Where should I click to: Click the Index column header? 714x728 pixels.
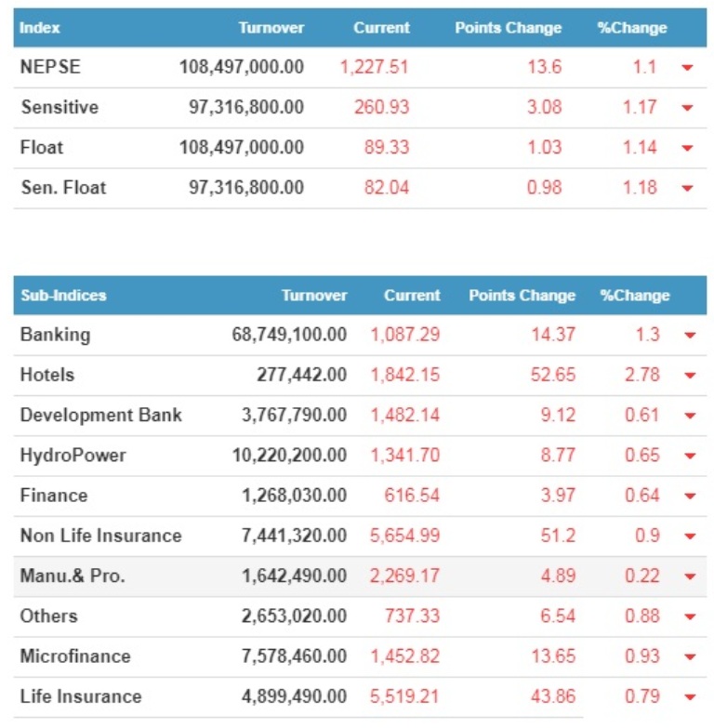pyautogui.click(x=39, y=28)
